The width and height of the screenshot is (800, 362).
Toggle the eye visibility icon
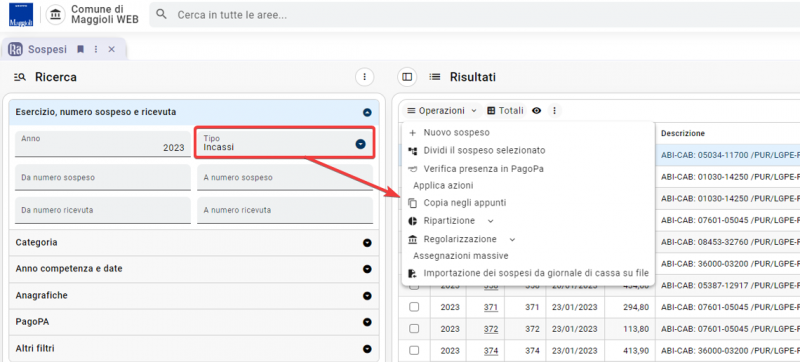(x=536, y=111)
